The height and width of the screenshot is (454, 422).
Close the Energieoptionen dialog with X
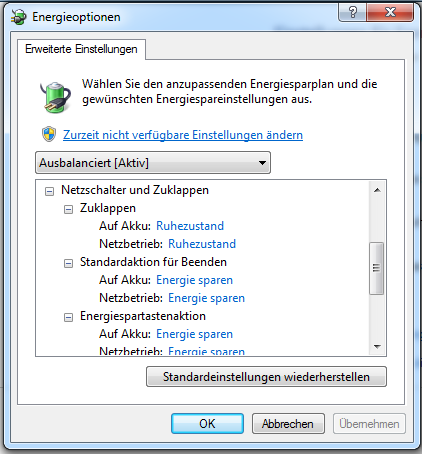click(x=390, y=13)
